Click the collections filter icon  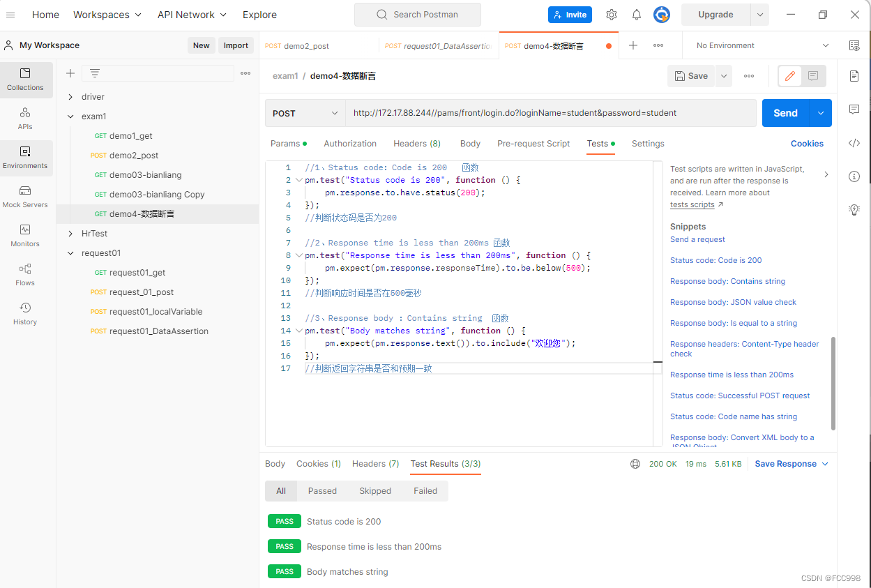tap(95, 73)
